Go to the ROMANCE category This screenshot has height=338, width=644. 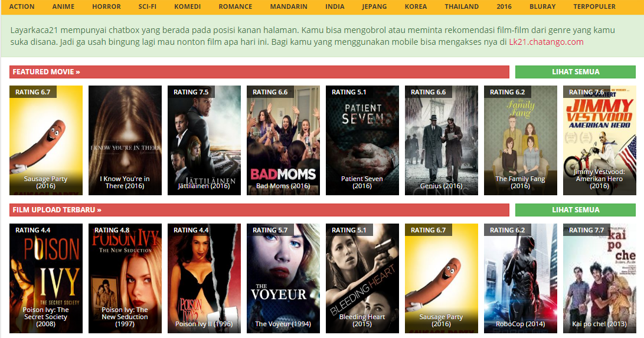(x=236, y=6)
